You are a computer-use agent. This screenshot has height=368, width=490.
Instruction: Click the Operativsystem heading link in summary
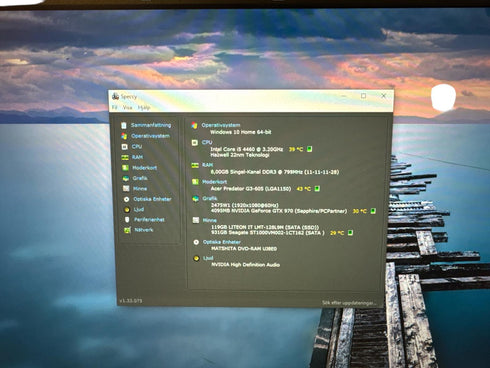[221, 125]
